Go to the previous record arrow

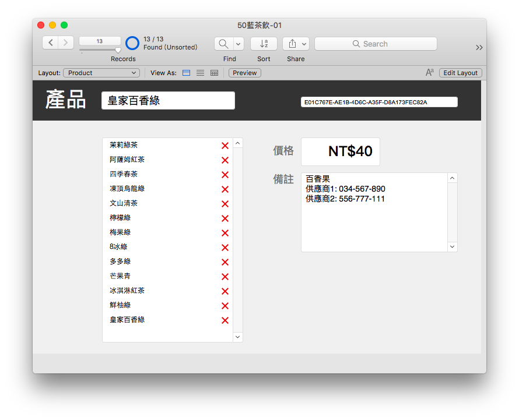click(50, 43)
